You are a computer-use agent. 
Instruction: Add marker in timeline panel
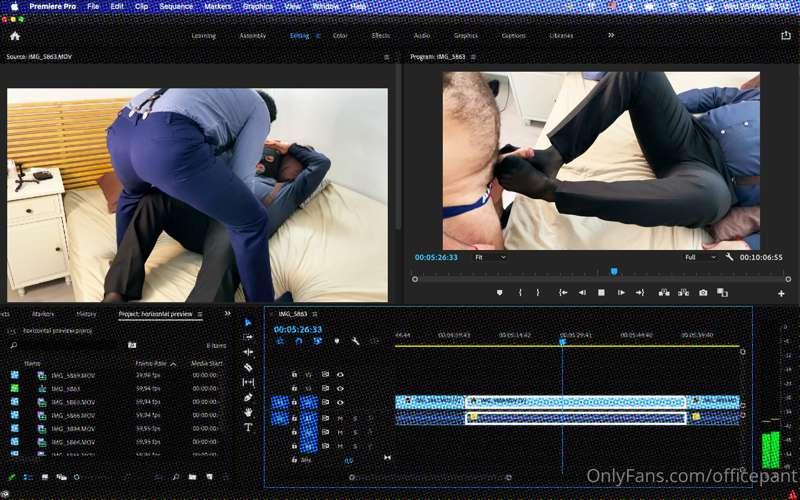click(336, 341)
